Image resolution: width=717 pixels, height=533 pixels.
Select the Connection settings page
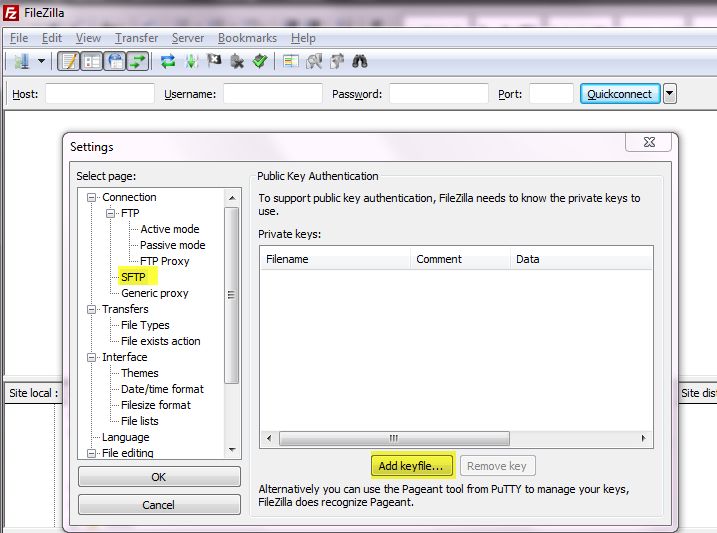129,197
